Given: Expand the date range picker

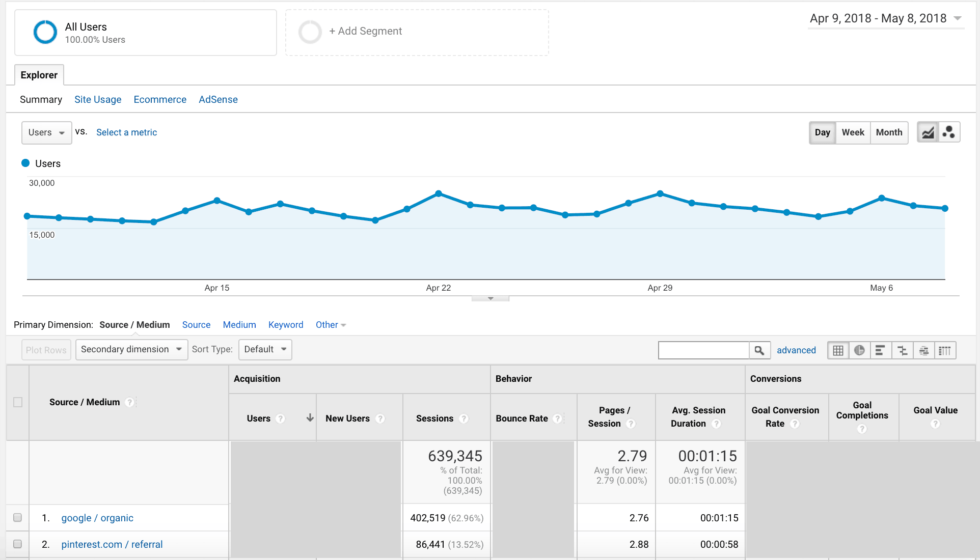Looking at the screenshot, I should (885, 19).
